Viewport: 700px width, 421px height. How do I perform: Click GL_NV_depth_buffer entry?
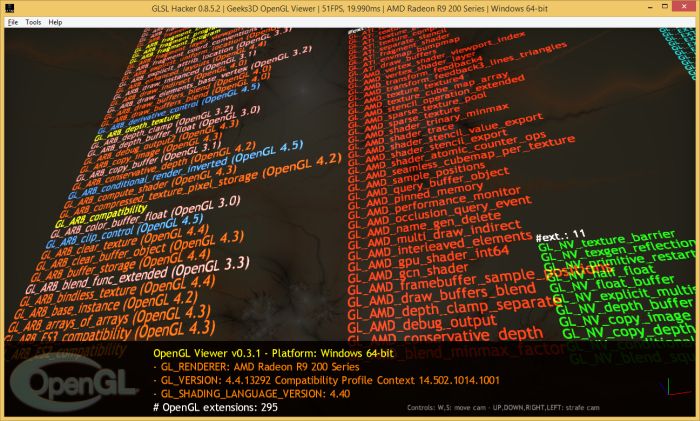point(624,307)
